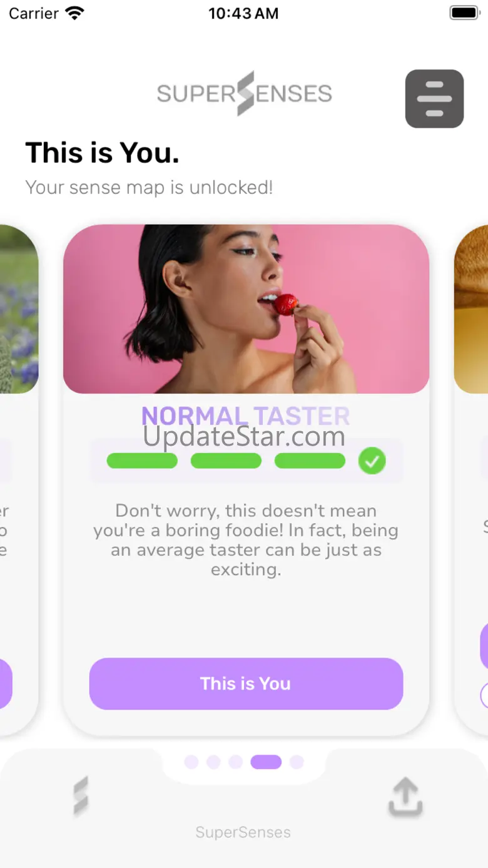This screenshot has height=868, width=488.
Task: Tap the first green progress bar segment
Action: tap(142, 461)
